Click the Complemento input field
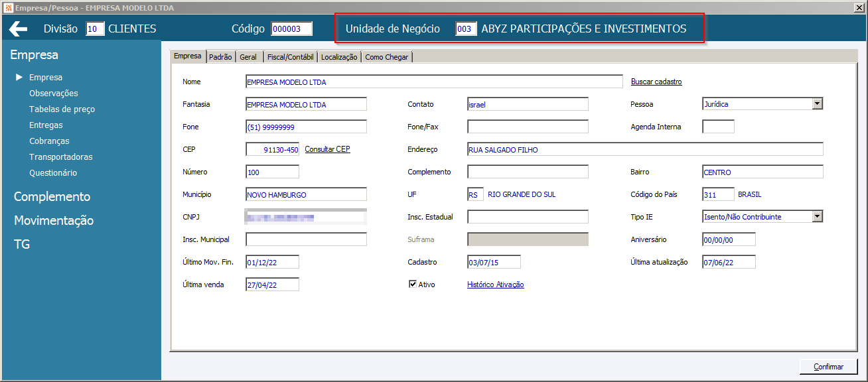Screen dimensions: 868x382 528,172
